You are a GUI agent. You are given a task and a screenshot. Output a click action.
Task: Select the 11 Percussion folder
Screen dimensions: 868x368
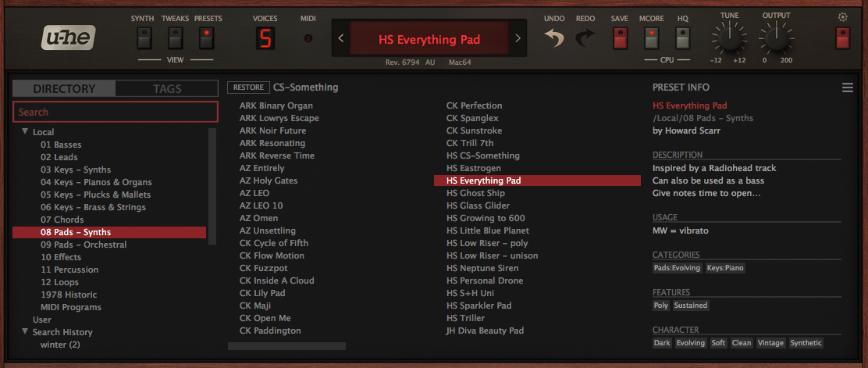(69, 270)
